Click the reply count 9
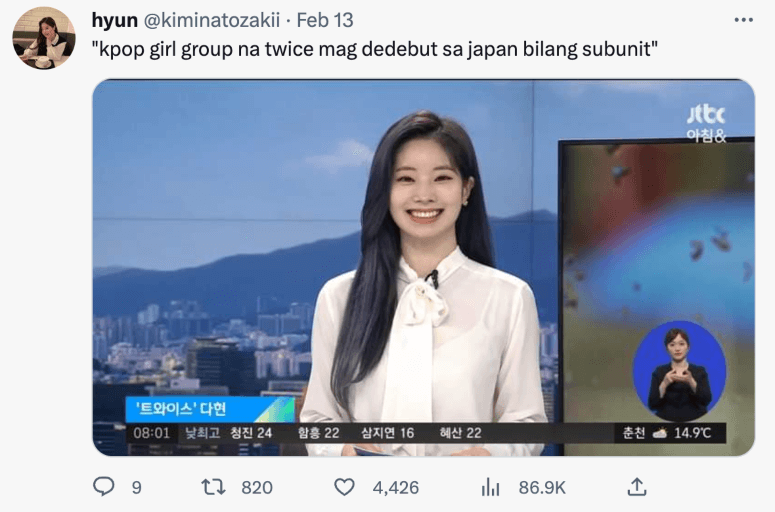775x512 pixels. (137, 488)
